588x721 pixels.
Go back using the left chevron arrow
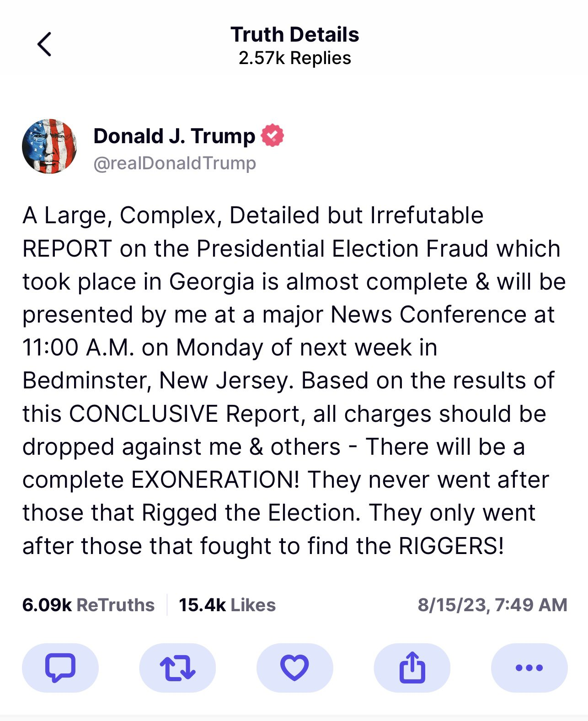click(x=44, y=44)
